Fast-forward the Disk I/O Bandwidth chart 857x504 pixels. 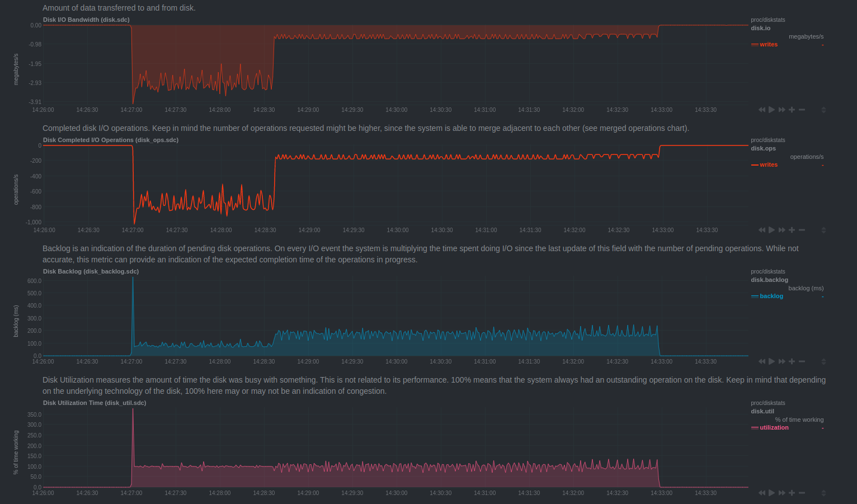click(x=782, y=110)
